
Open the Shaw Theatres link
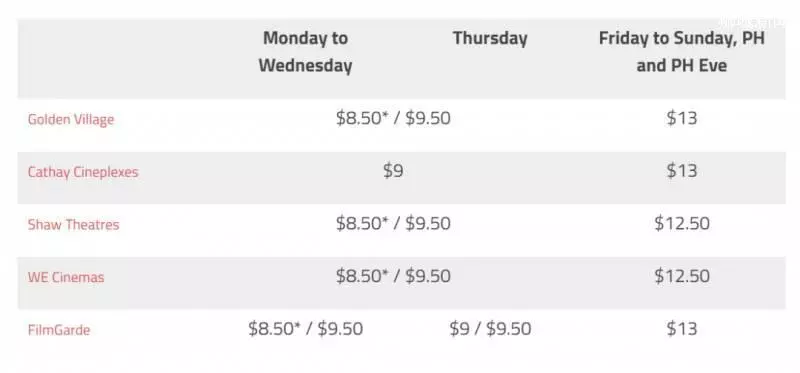[73, 225]
